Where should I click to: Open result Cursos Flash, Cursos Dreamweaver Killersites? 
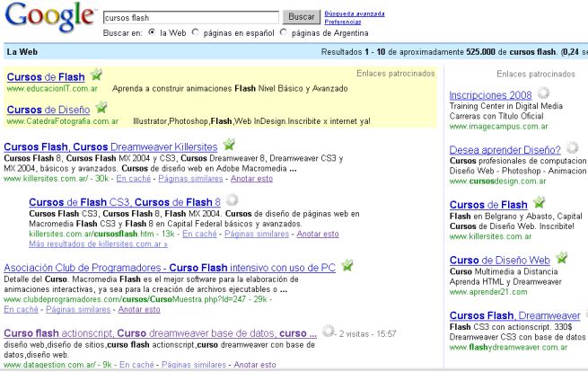pos(110,146)
